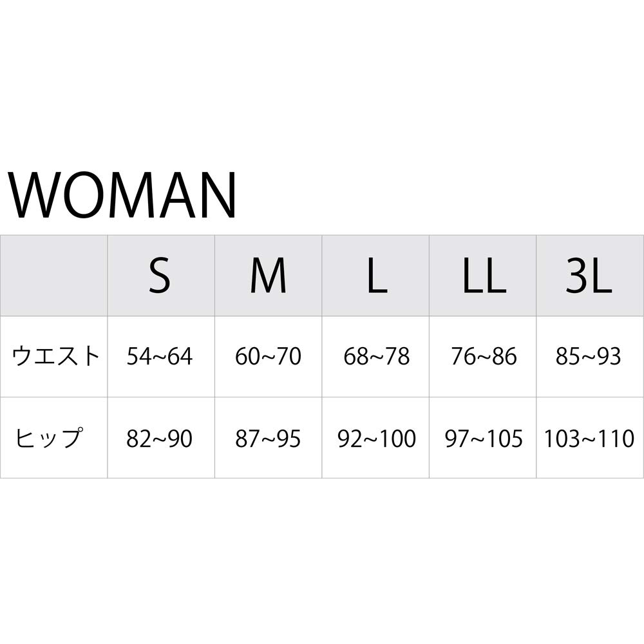644x644 pixels.
Task: Select the 87~95 hip value
Action: [x=268, y=439]
